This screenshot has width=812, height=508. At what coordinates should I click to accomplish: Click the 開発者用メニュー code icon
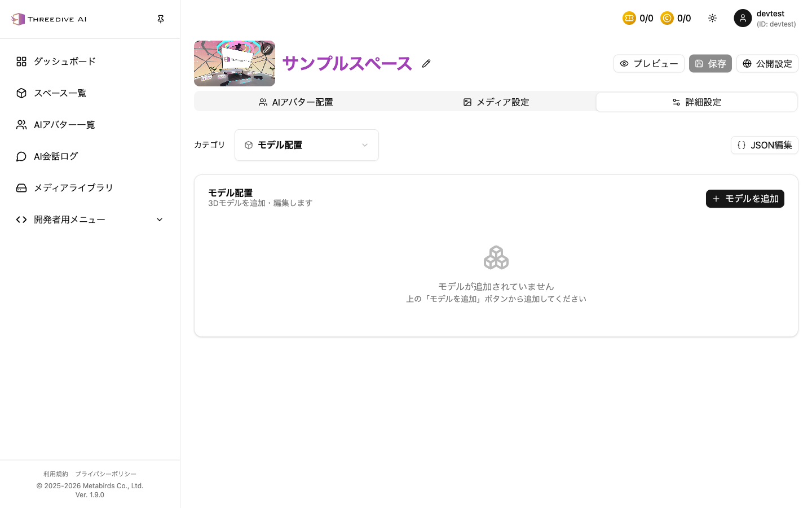click(21, 220)
